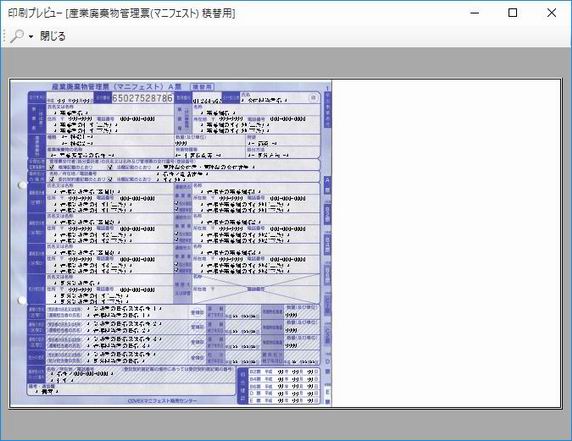Maximize the 印刷プレビュー window
This screenshot has width=572, height=441.
tap(513, 13)
